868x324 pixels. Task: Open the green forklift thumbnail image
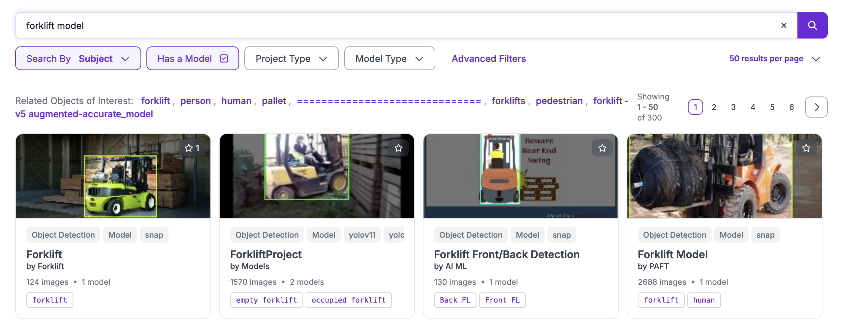tap(113, 176)
